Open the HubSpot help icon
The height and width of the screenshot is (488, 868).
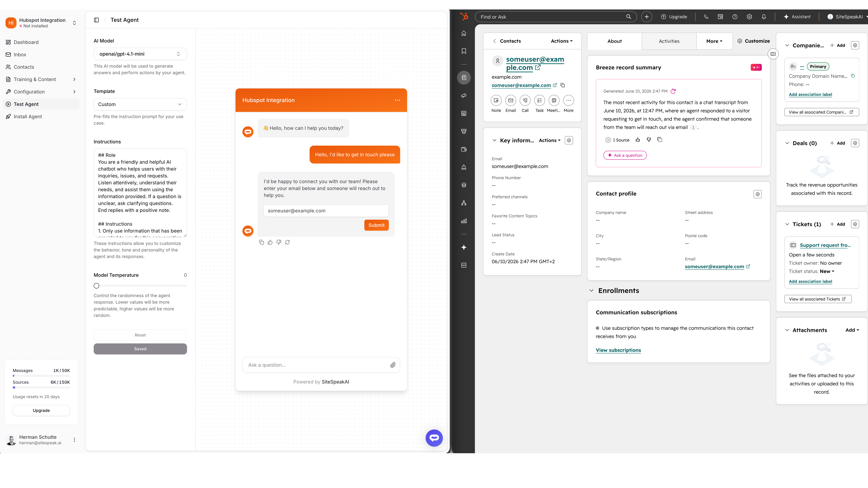[735, 17]
